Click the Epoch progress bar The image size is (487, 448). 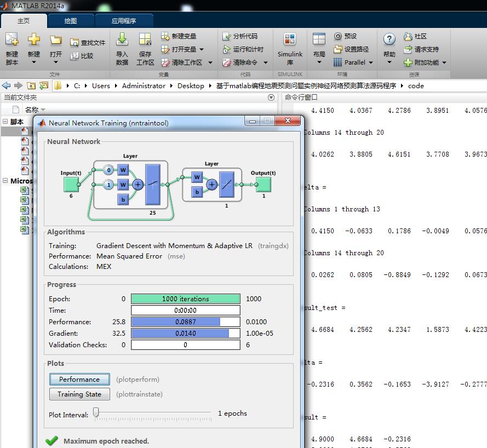[185, 298]
